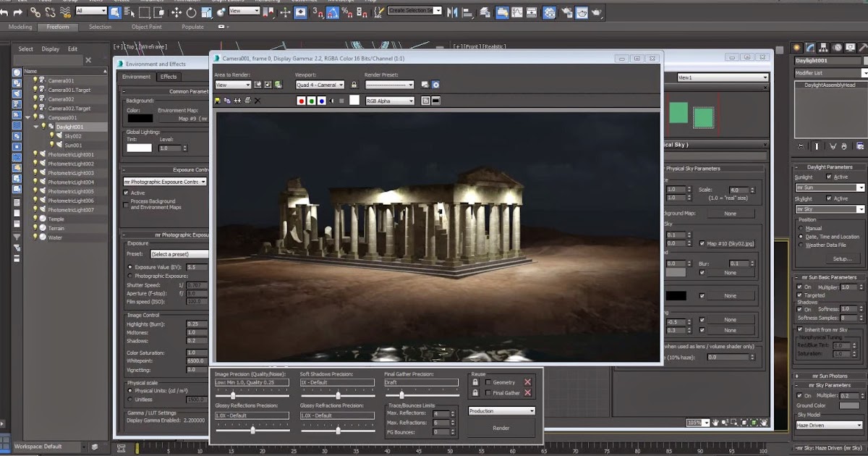
Task: Click the Render button
Action: [501, 428]
